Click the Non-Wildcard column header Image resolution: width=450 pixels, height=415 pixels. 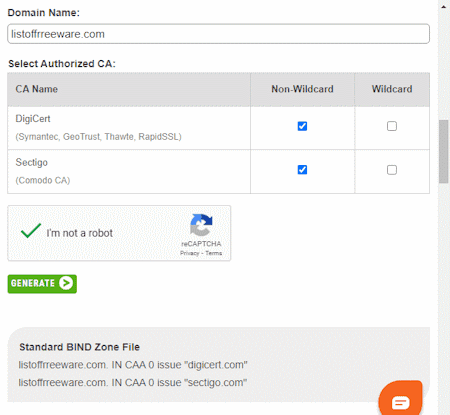[302, 89]
